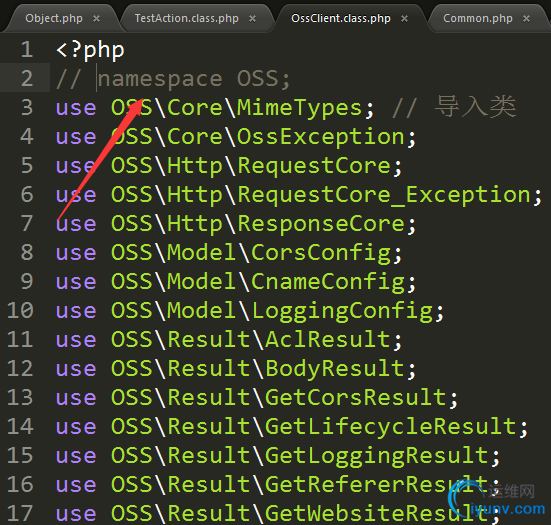Click line number 10 in gutter
The width and height of the screenshot is (551, 525).
point(20,310)
